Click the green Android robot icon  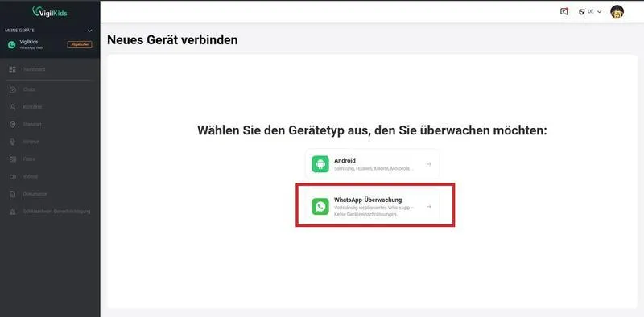tap(320, 164)
